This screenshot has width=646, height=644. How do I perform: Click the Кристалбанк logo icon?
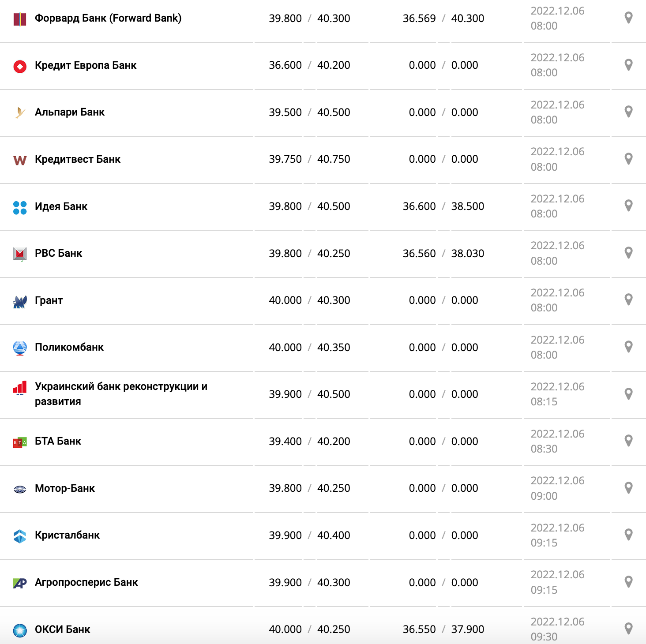20,536
